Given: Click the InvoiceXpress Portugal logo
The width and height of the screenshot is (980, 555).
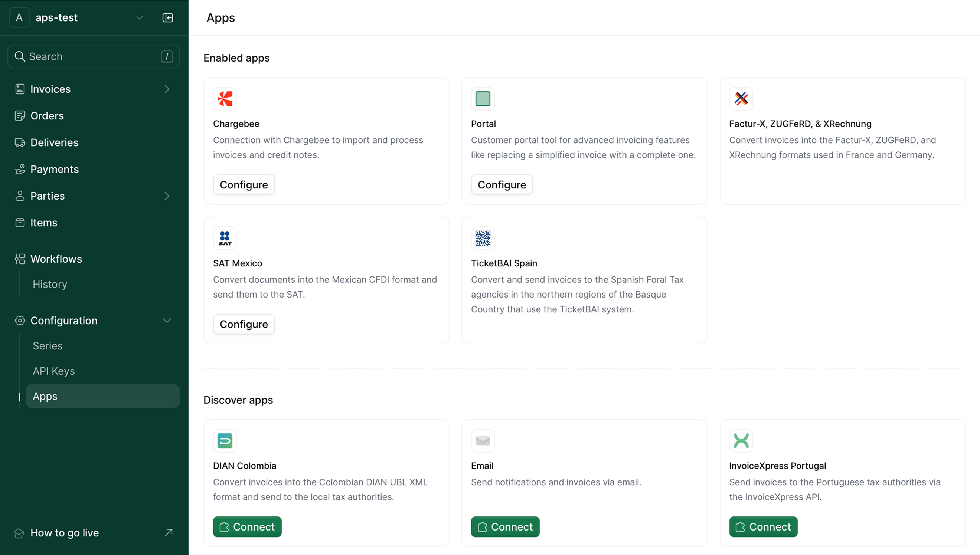Looking at the screenshot, I should [741, 441].
